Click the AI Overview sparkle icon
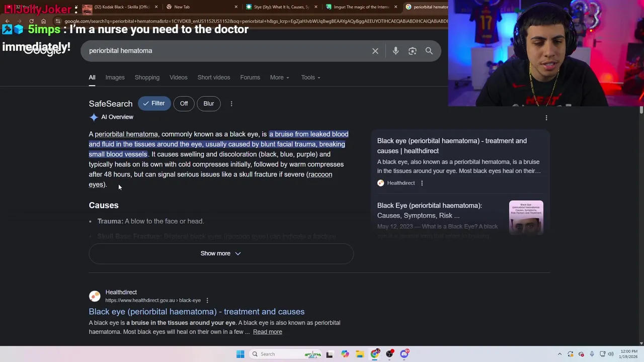Screen dimensions: 644x362 point(94,117)
